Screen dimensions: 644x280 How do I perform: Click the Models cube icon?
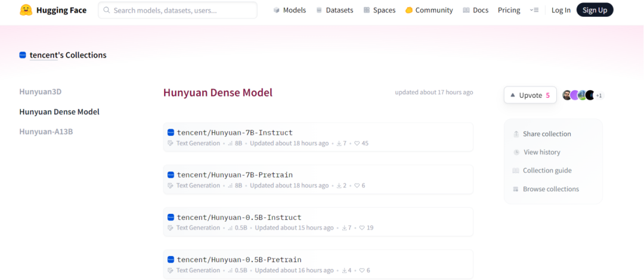(x=277, y=10)
